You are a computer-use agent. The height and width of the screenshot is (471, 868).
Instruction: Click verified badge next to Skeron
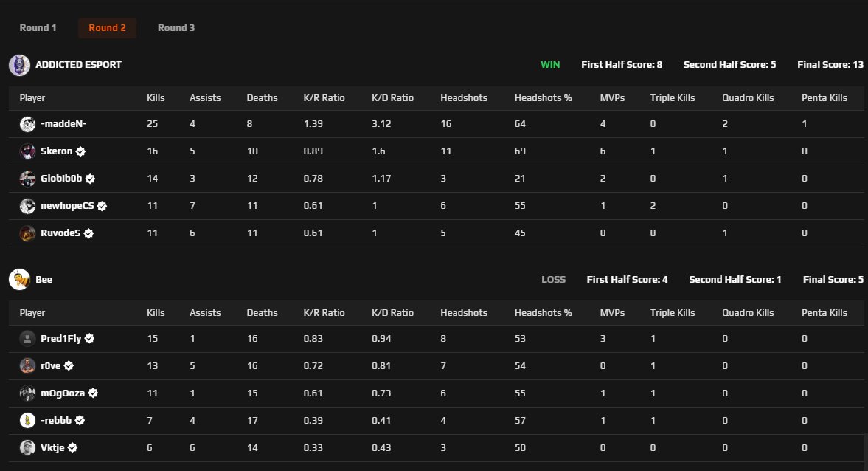[81, 151]
